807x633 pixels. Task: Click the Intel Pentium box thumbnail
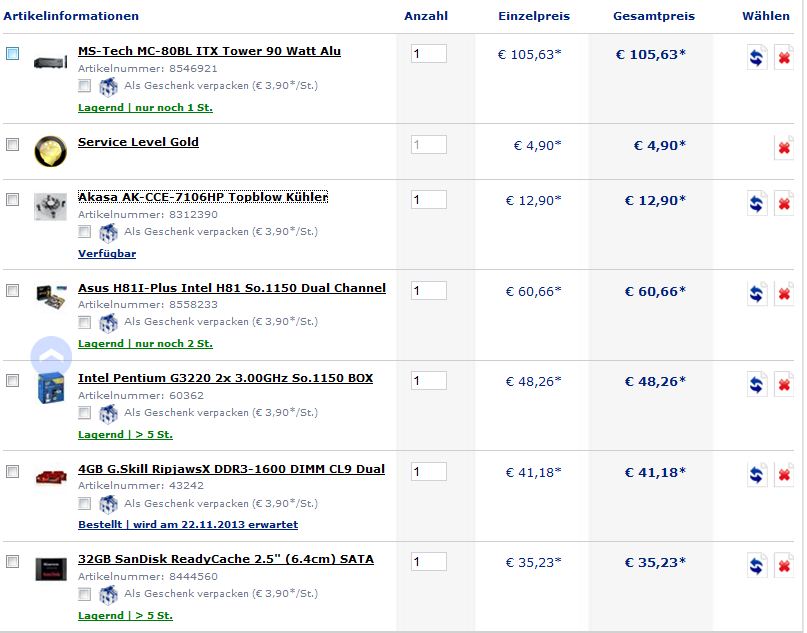pos(51,388)
